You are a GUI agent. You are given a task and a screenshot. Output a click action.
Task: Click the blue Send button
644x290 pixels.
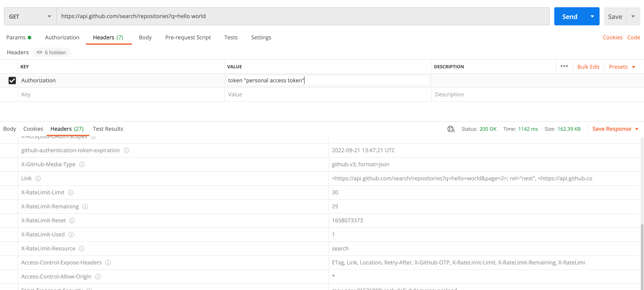click(x=569, y=16)
